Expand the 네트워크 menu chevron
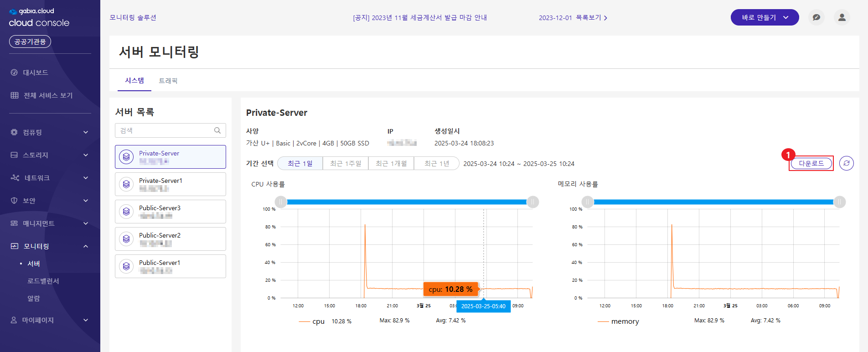The height and width of the screenshot is (352, 868). [x=86, y=178]
